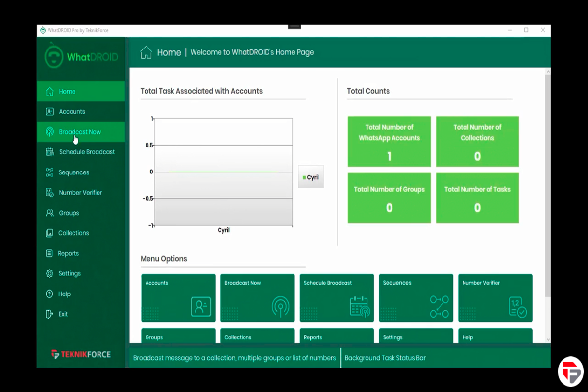Click the vertical scrollbar on the home page

tap(547, 186)
